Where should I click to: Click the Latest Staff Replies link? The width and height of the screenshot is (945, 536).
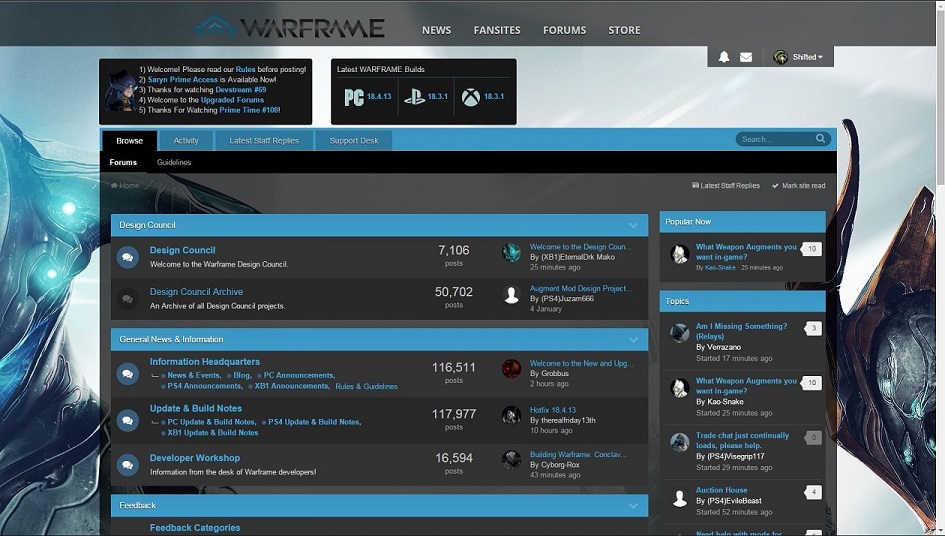coord(726,186)
